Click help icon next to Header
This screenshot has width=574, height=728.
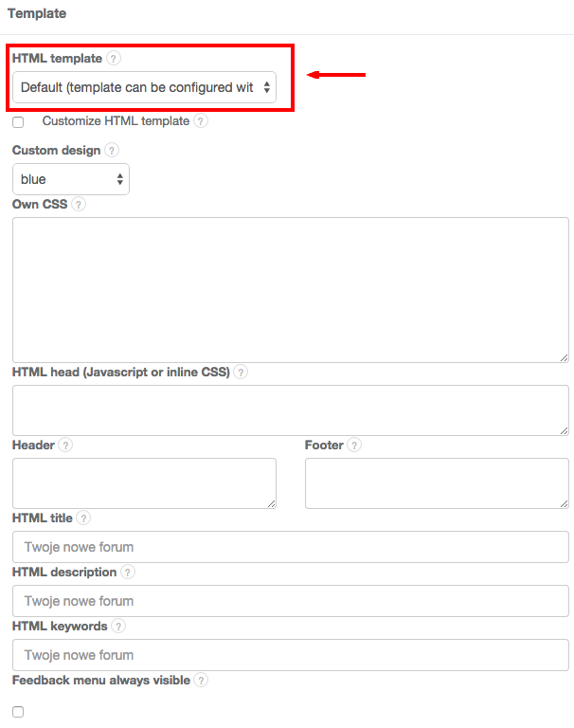[65, 445]
